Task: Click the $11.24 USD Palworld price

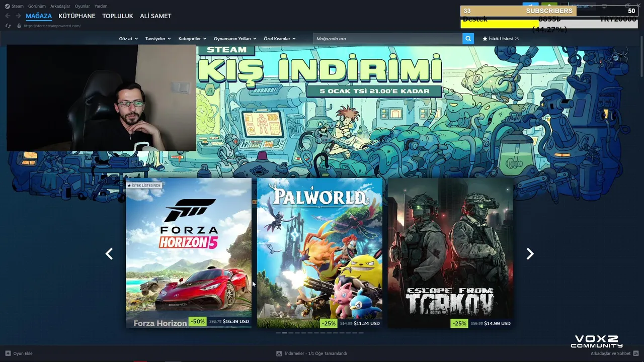Action: (x=367, y=323)
